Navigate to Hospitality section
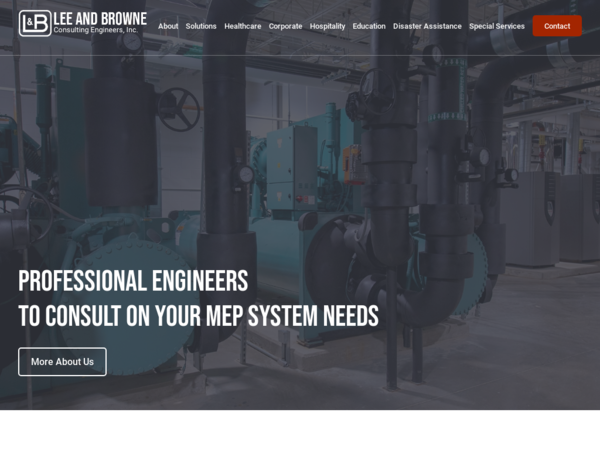 [327, 26]
